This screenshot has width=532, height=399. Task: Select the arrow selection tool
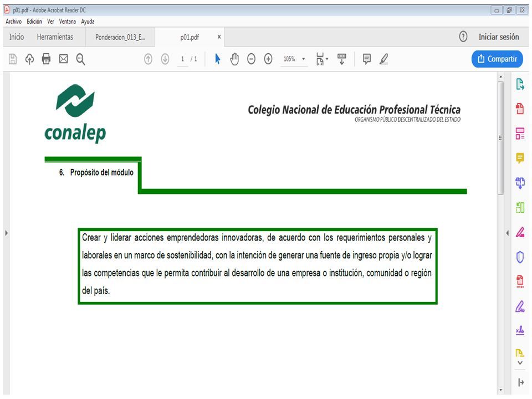click(217, 59)
